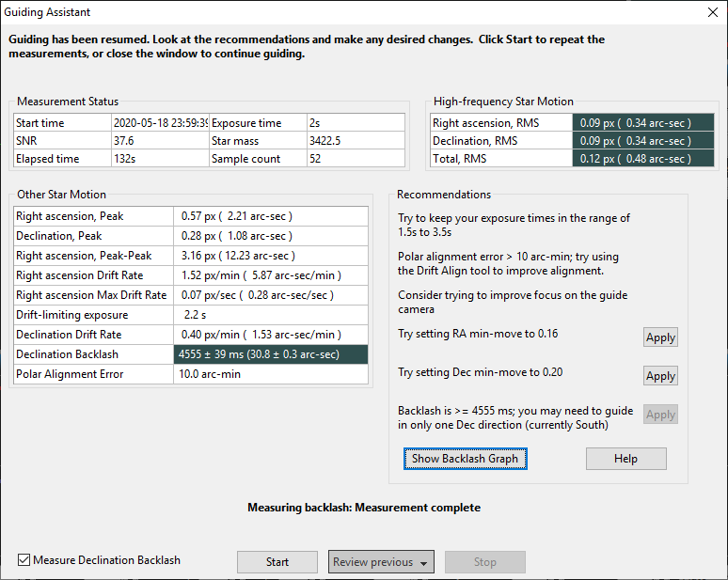Click the polar alignment error recommendation text
The height and width of the screenshot is (580, 728).
coord(509,263)
